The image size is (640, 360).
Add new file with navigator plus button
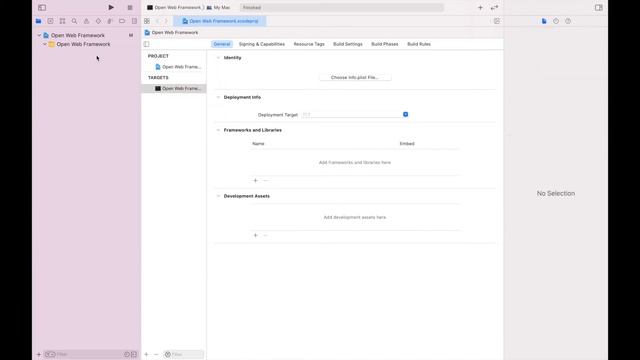coord(39,354)
